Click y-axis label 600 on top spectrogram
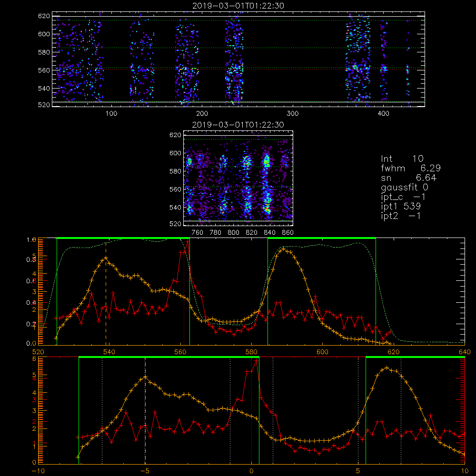476x476 pixels. tap(44, 34)
